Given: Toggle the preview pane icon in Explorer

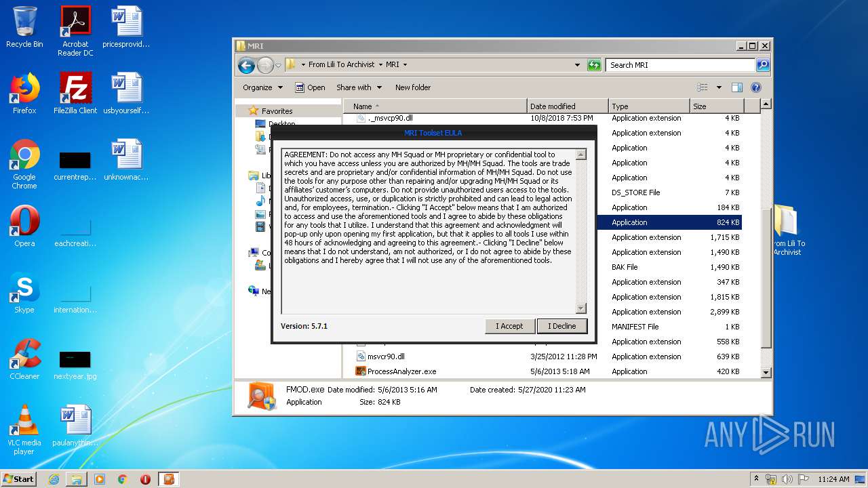Looking at the screenshot, I should [737, 87].
